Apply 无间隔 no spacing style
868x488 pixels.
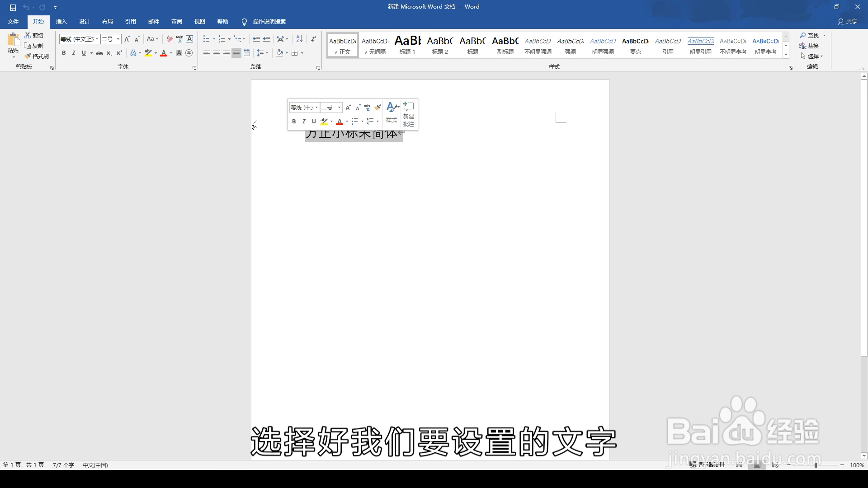(375, 45)
